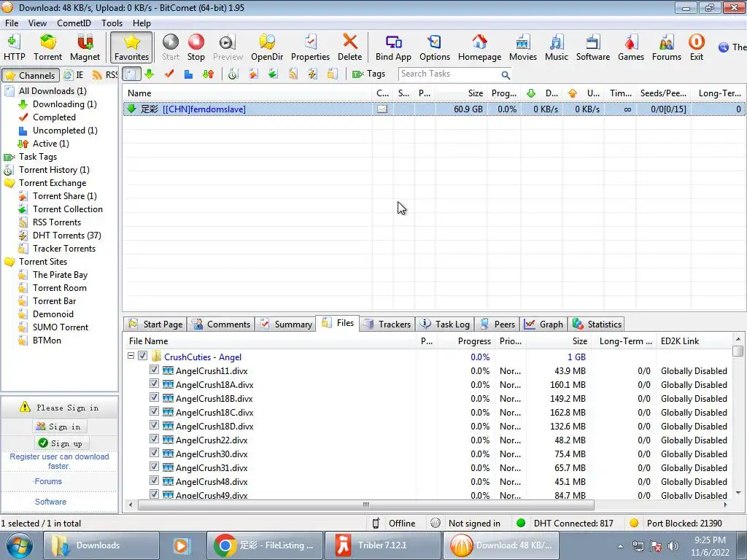
Task: Toggle checkbox for CrushCuties - Angel folder
Action: [142, 356]
